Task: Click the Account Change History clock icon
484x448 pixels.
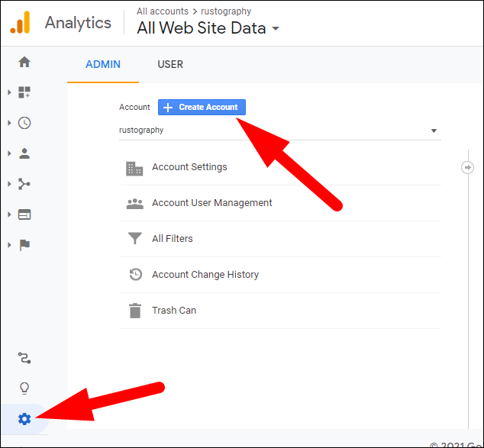Action: coord(136,274)
